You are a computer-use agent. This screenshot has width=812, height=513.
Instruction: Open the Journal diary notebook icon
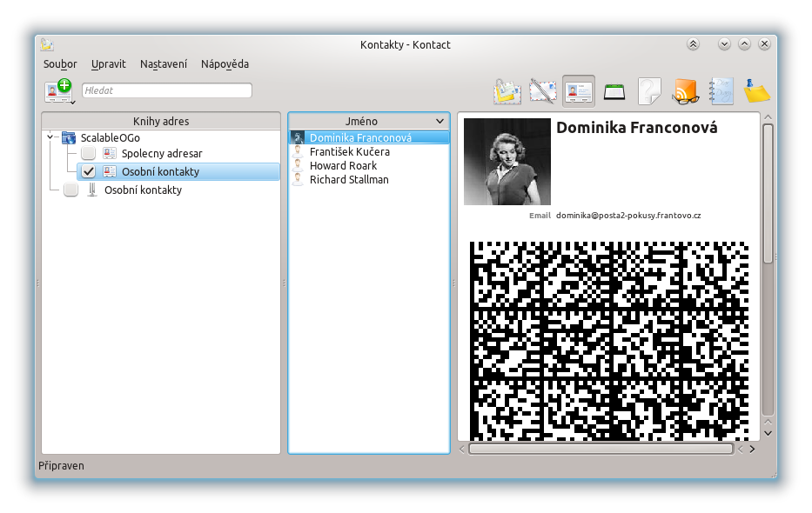tap(721, 91)
